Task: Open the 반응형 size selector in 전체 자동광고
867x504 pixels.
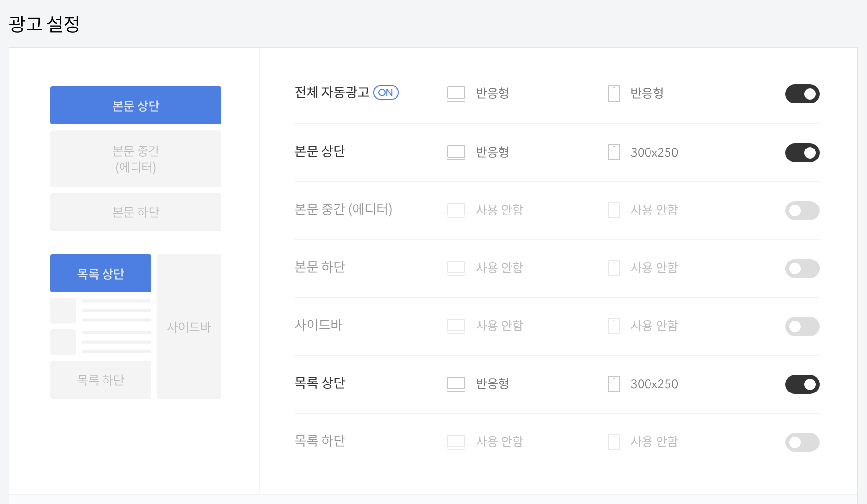Action: point(492,93)
